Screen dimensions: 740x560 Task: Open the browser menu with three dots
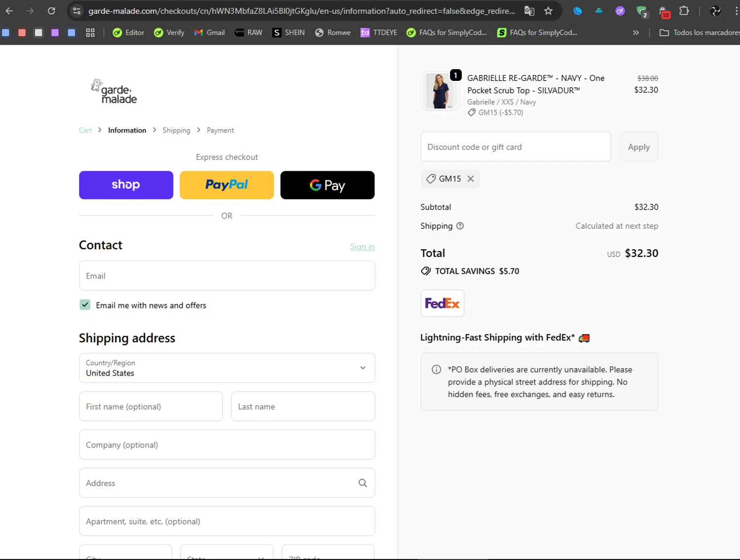(x=736, y=11)
